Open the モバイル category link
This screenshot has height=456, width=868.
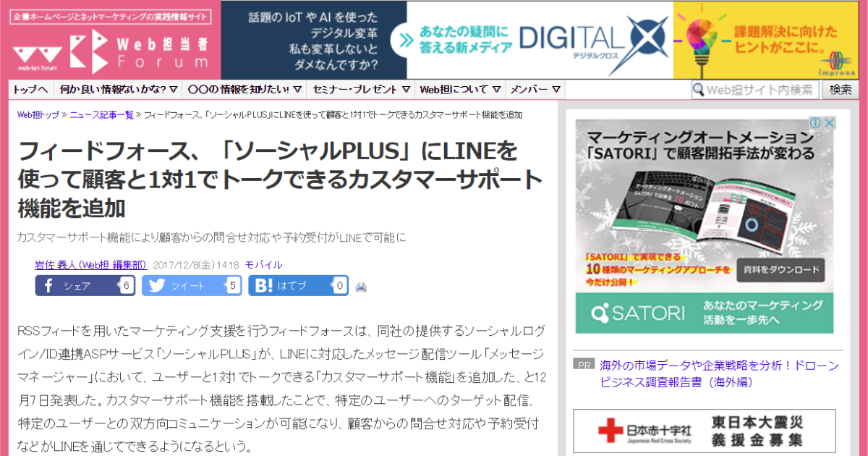pyautogui.click(x=264, y=265)
